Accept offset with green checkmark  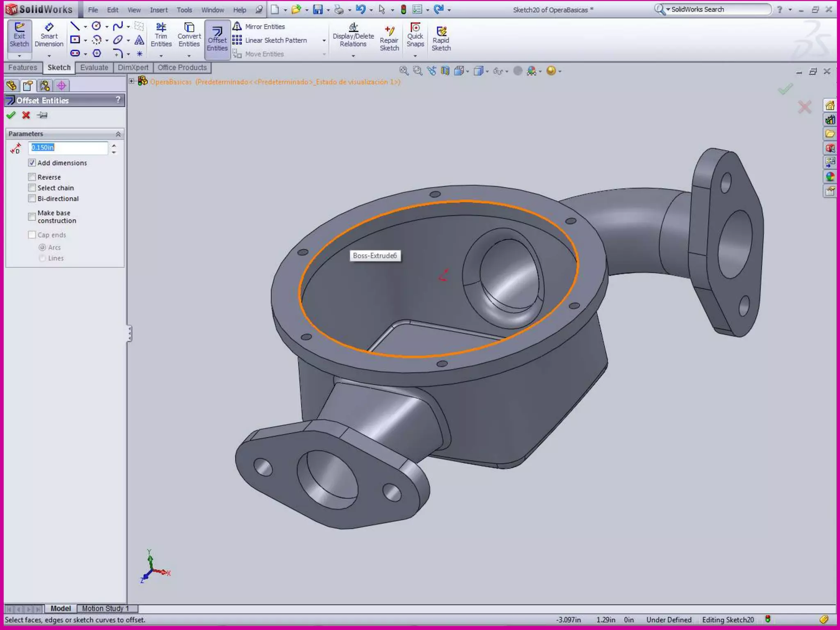tap(11, 115)
